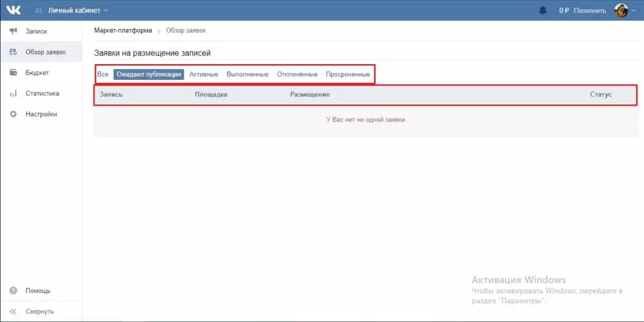644x322 pixels.
Task: Open notifications bell icon
Action: click(543, 10)
